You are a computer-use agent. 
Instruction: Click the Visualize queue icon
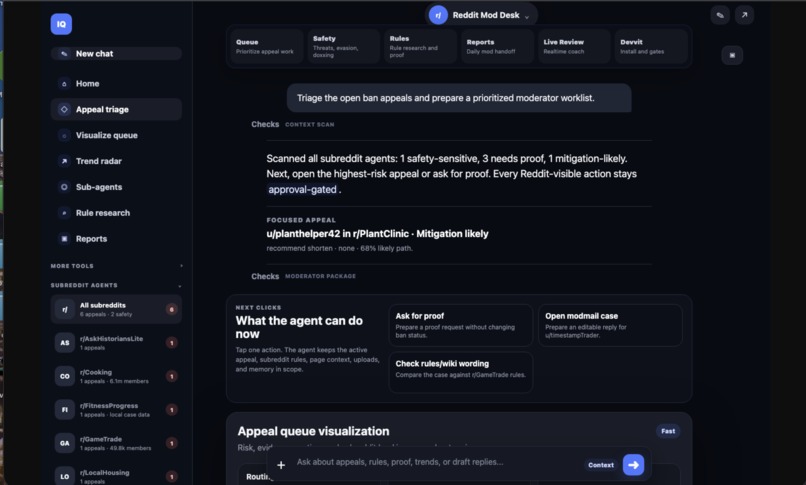pyautogui.click(x=64, y=136)
